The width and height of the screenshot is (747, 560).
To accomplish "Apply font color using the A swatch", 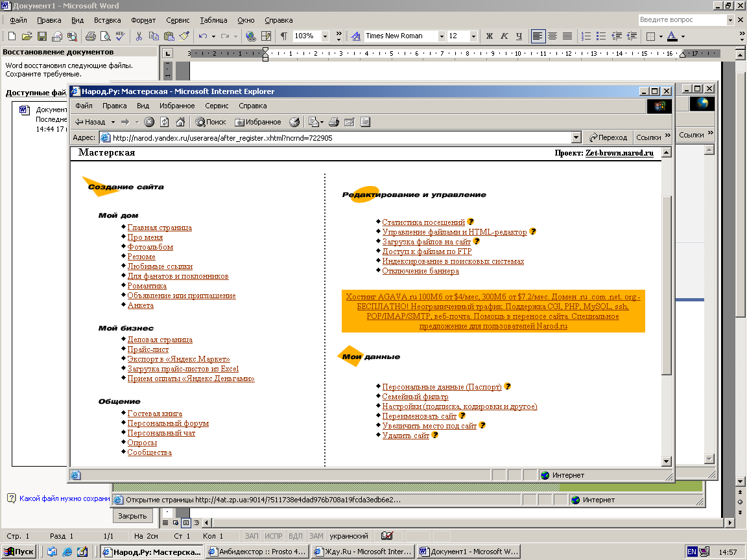I will pos(672,36).
